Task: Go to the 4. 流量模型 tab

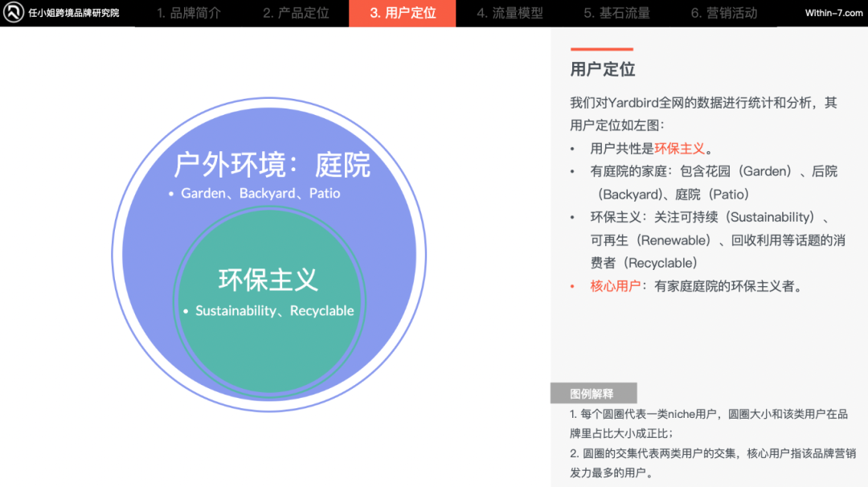Action: pos(510,13)
